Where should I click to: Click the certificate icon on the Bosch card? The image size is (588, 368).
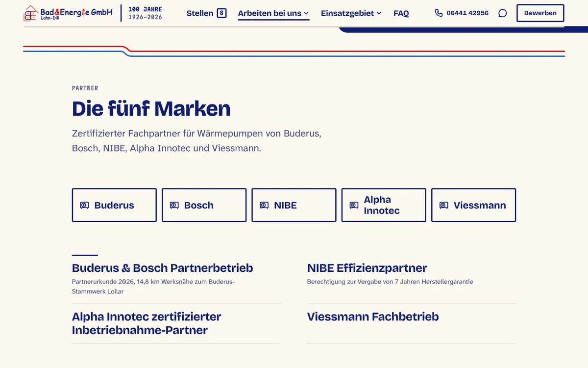pyautogui.click(x=174, y=205)
